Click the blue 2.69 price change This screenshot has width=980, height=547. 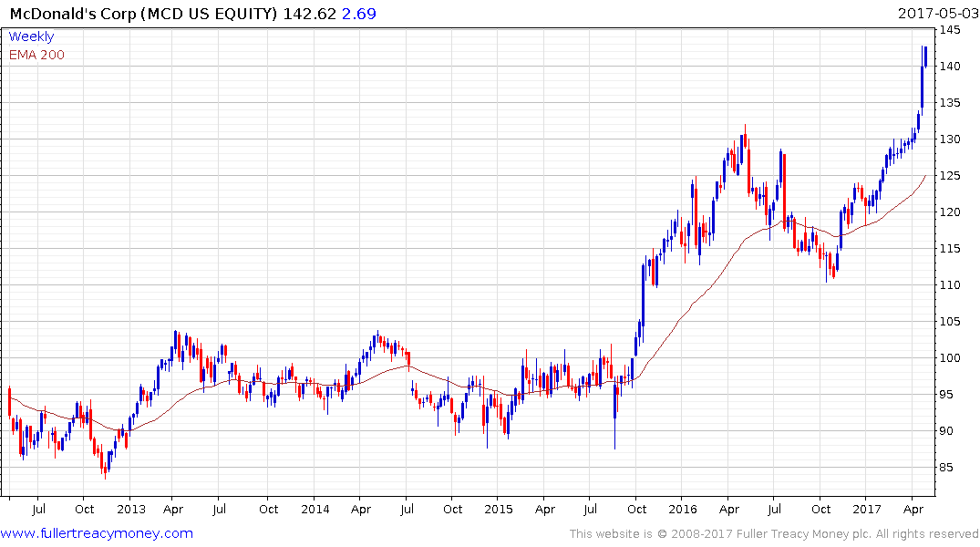(x=359, y=14)
